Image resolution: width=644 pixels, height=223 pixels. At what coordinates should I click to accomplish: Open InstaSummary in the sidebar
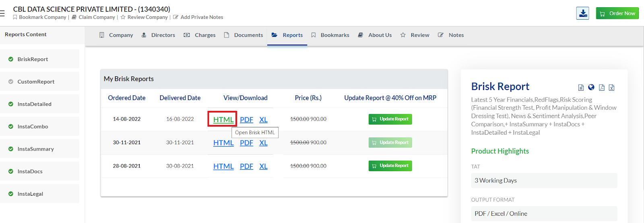(39, 149)
